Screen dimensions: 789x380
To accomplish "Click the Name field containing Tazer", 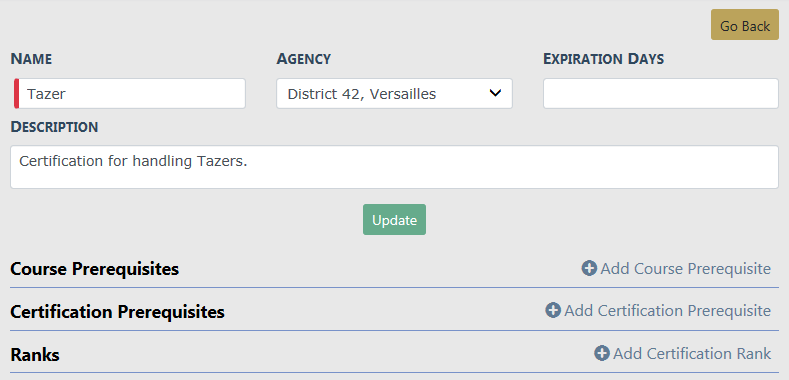I will tap(130, 93).
